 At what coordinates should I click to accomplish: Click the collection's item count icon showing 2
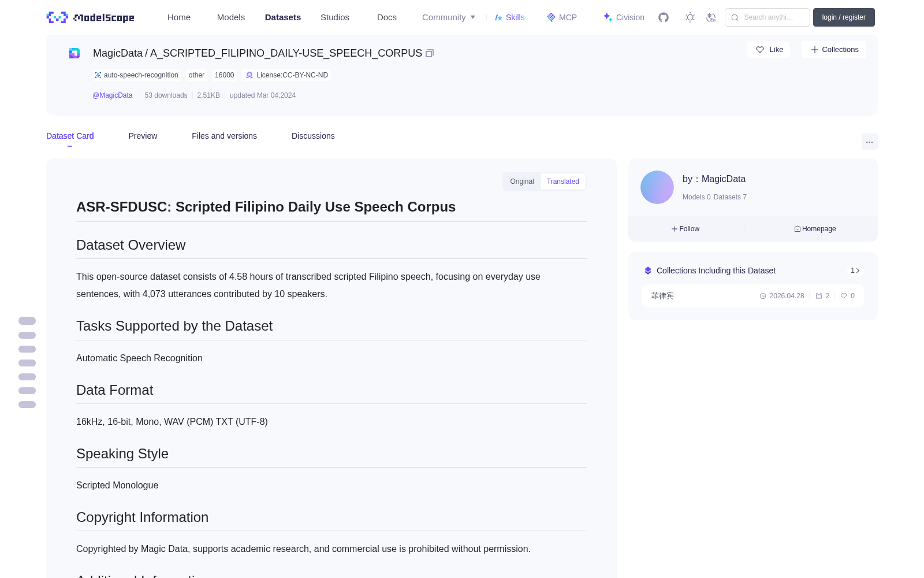[x=822, y=296]
